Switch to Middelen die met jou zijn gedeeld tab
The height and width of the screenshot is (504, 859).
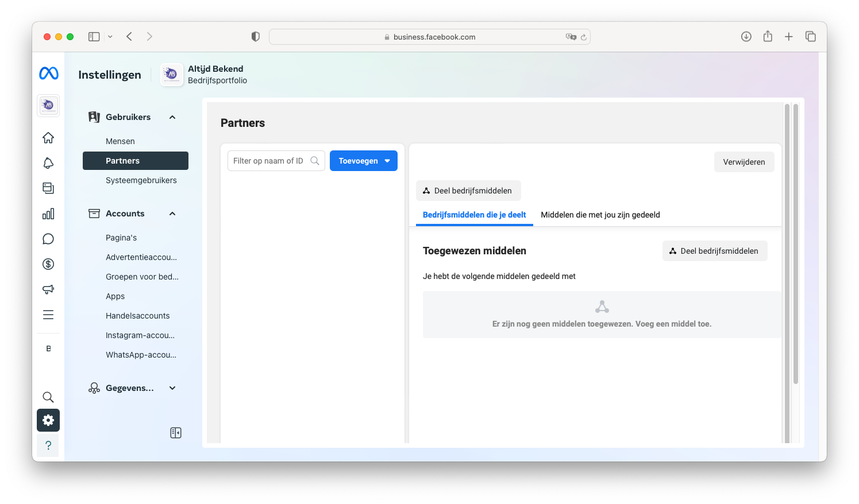(600, 215)
